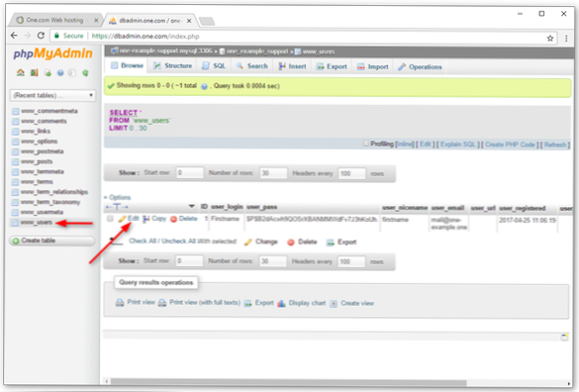Click the Explain SQL link
Viewport: 579px width, 392px height.
(458, 145)
